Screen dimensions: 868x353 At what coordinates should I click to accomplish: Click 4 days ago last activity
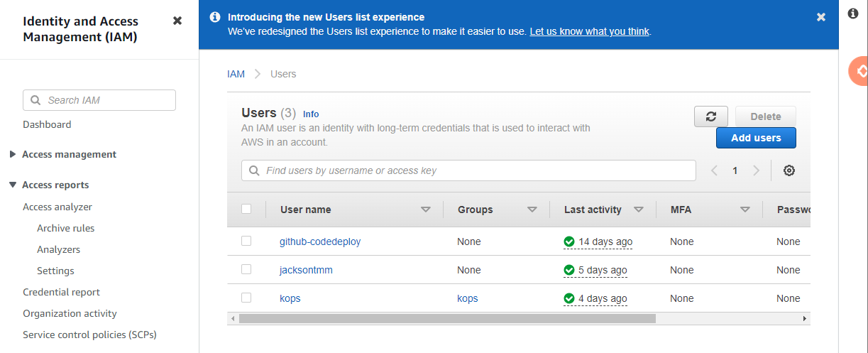coord(603,298)
